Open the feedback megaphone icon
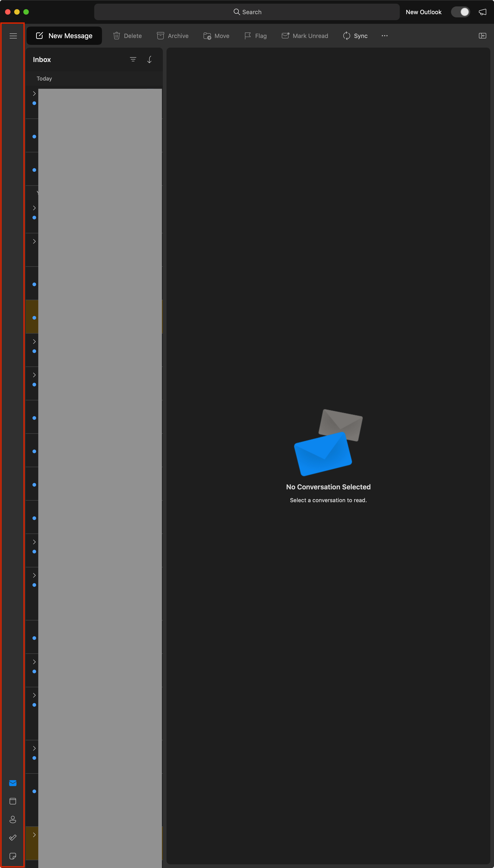The image size is (494, 868). coord(482,12)
